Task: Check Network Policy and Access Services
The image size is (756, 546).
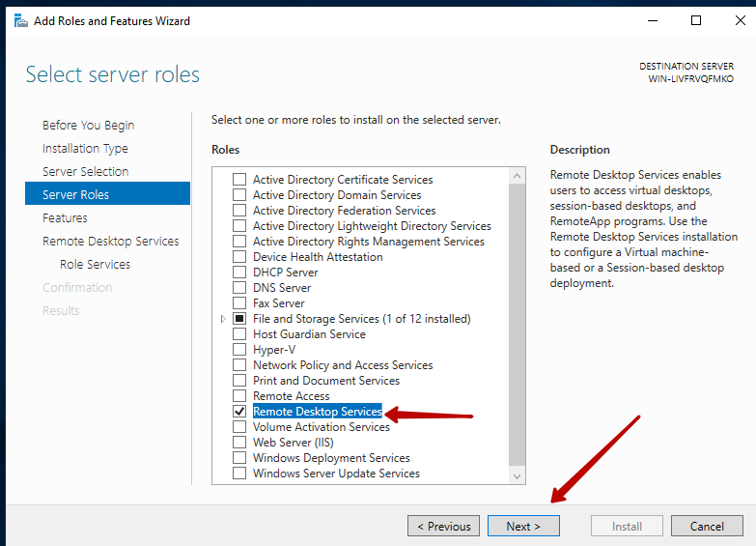Action: pyautogui.click(x=239, y=365)
